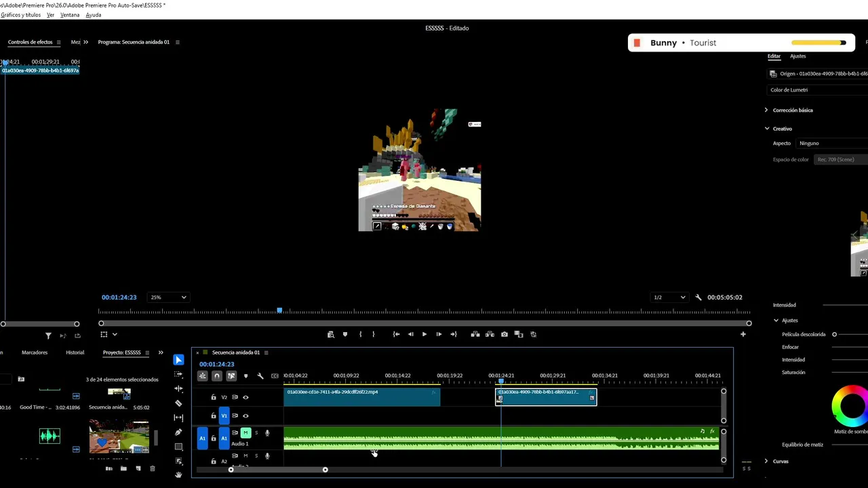Click the Add Marker button in program monitor
The height and width of the screenshot is (488, 868).
point(344,334)
